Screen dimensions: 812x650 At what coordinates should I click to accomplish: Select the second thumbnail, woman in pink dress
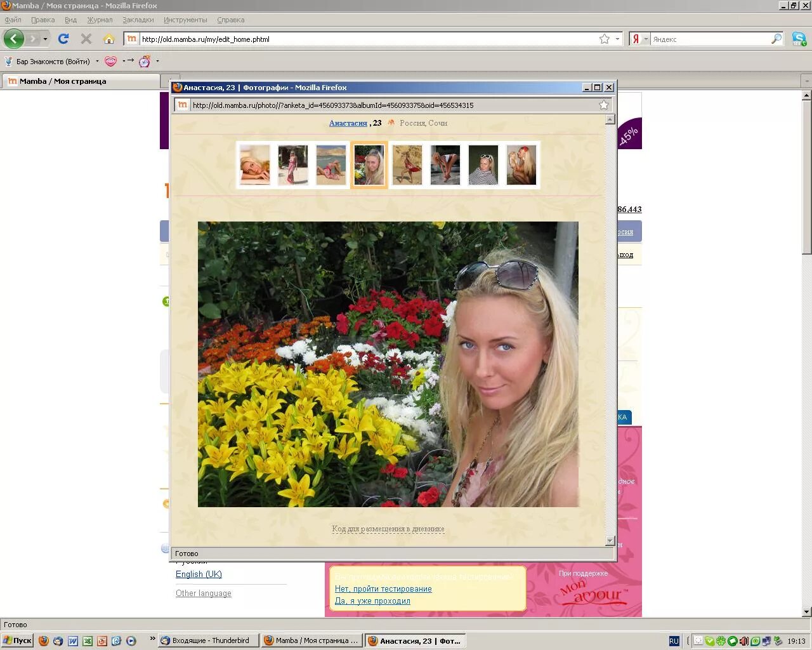pyautogui.click(x=293, y=165)
